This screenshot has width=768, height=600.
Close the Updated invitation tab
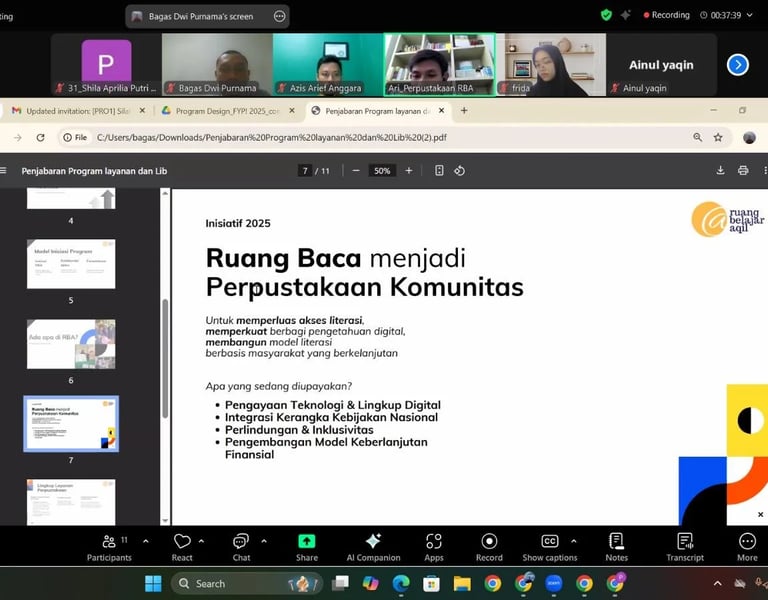[x=142, y=111]
